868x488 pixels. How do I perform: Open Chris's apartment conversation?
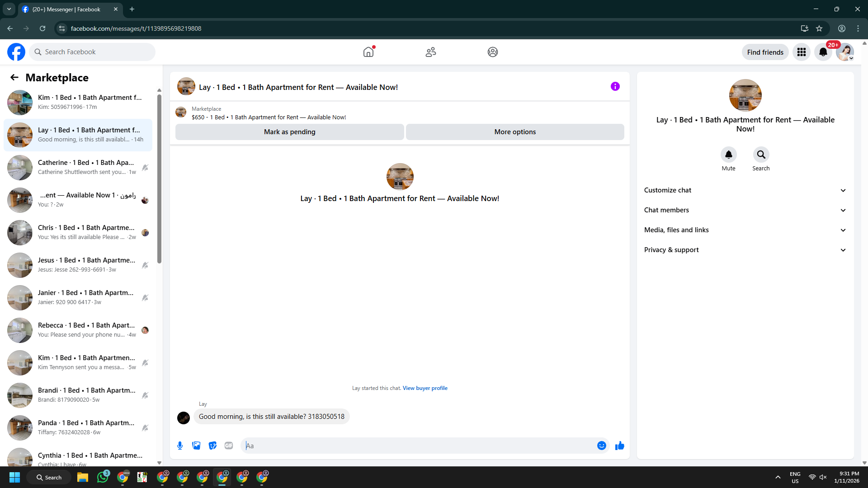tap(78, 233)
